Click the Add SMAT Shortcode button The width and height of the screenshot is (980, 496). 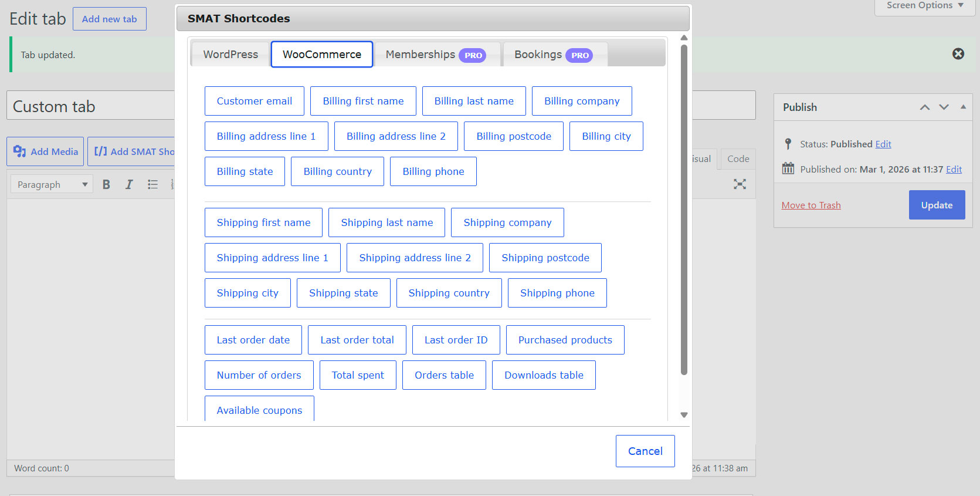[131, 151]
